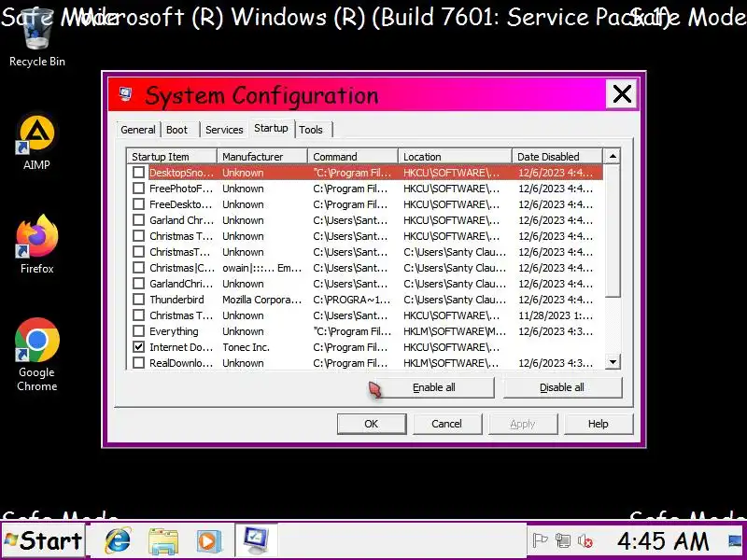
Task: Uncheck the Internet Do... startup item
Action: 138,347
